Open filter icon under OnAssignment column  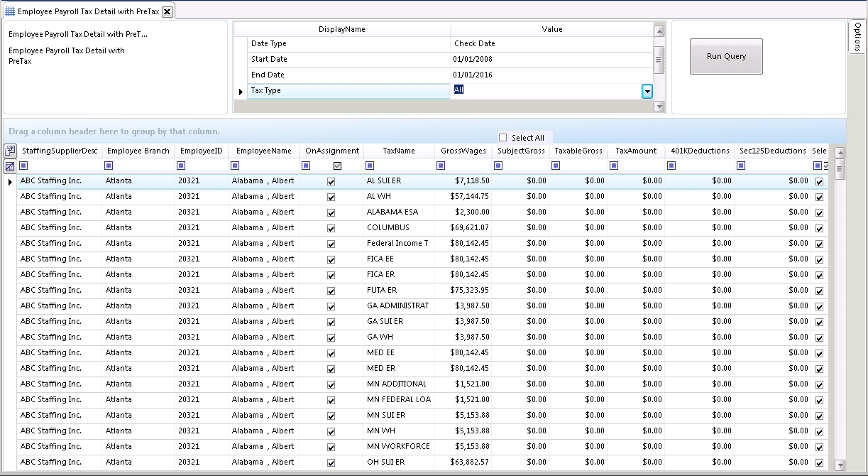click(x=306, y=166)
